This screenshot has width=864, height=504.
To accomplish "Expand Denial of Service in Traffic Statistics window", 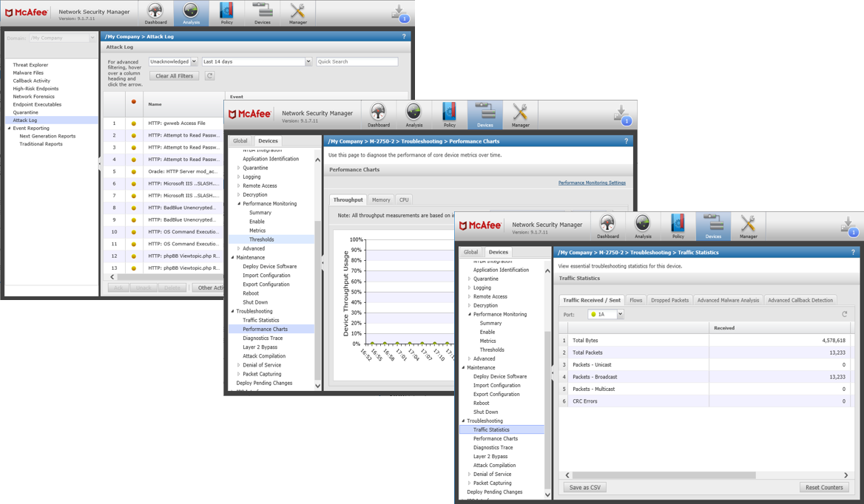I will point(469,474).
